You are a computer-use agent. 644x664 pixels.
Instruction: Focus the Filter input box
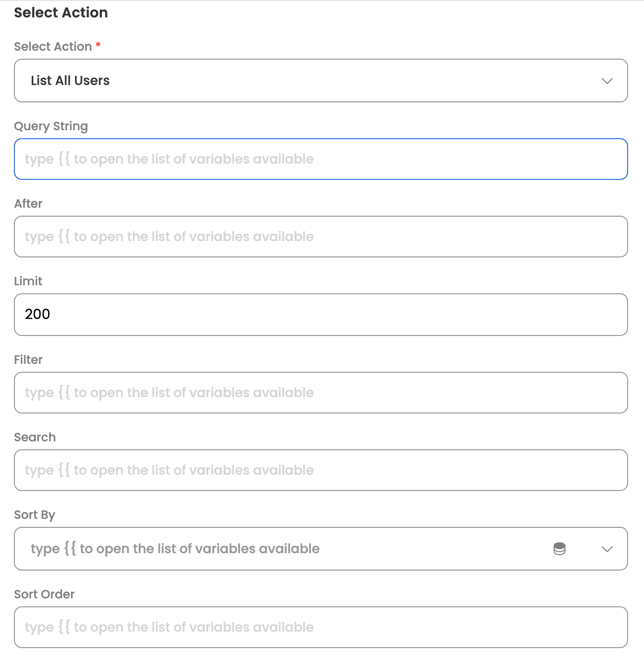(321, 393)
